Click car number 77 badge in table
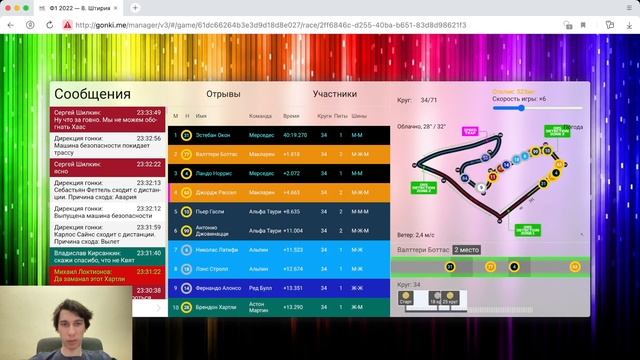The height and width of the screenshot is (360, 640). tap(186, 154)
